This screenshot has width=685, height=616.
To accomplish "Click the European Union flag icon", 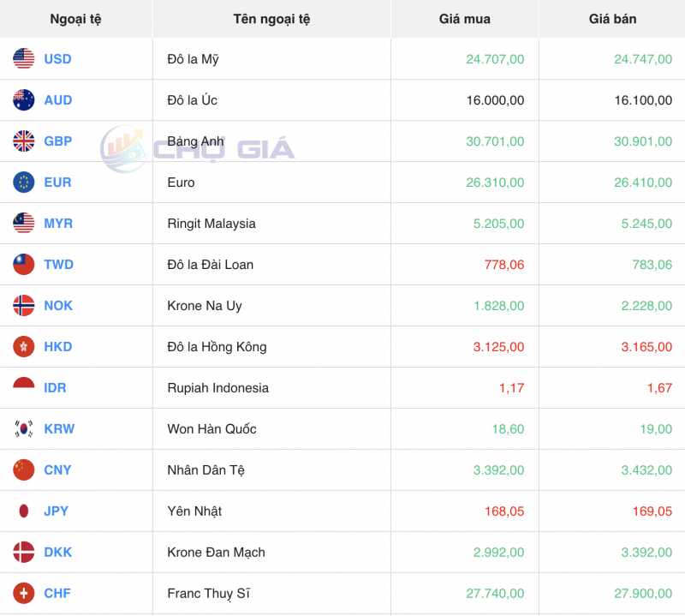I will 24,182.
